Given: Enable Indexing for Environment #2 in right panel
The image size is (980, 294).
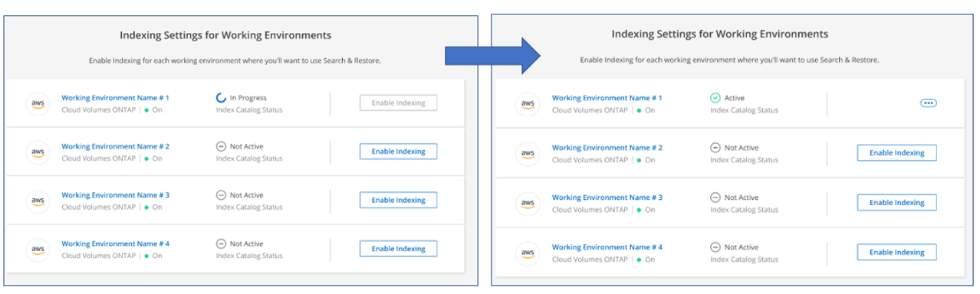Looking at the screenshot, I should click(x=896, y=153).
